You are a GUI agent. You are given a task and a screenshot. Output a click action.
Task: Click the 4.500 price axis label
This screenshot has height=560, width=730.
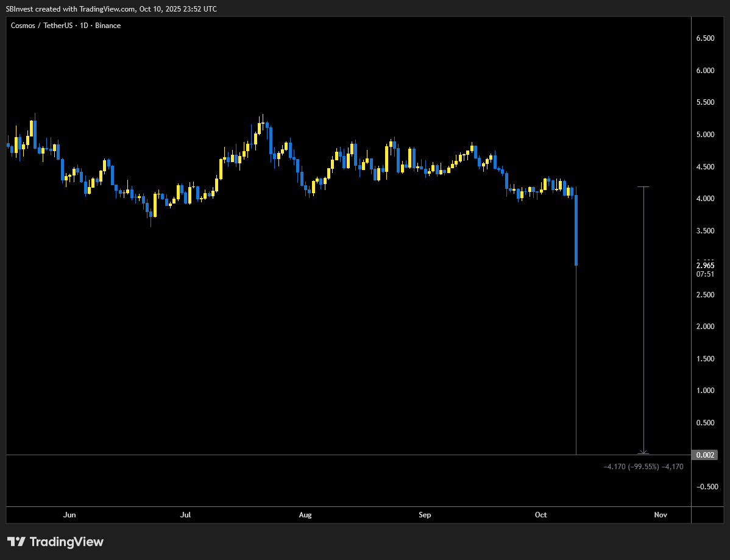click(x=706, y=166)
